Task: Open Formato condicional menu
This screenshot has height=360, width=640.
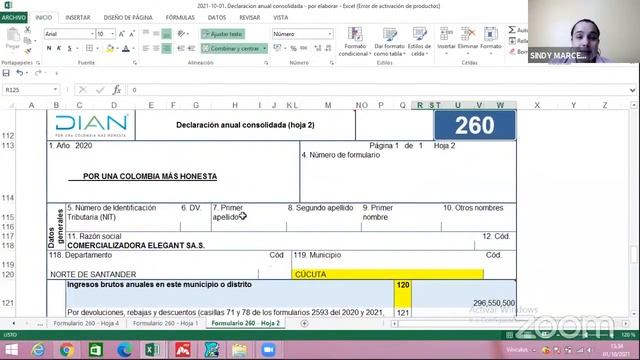Action: 355,42
